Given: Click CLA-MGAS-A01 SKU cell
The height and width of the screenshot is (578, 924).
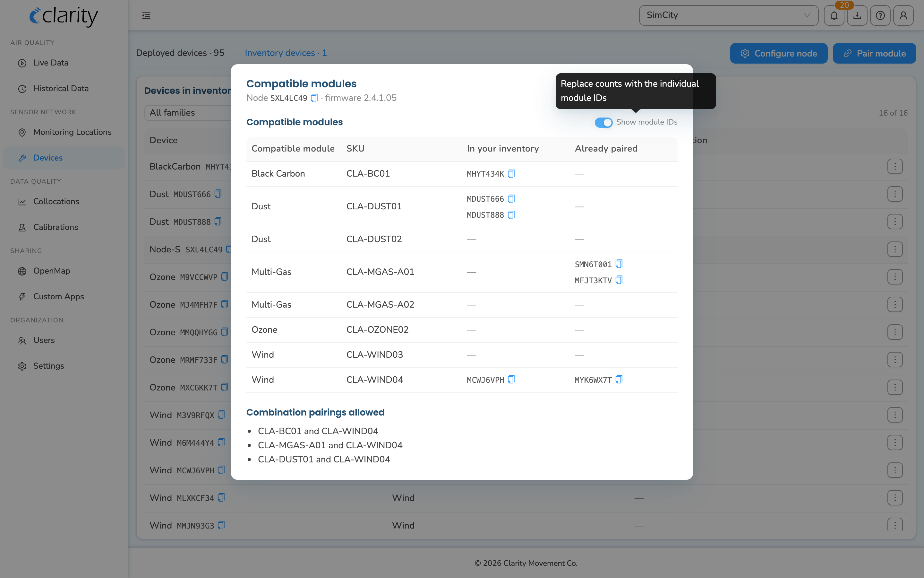Looking at the screenshot, I should (x=380, y=272).
